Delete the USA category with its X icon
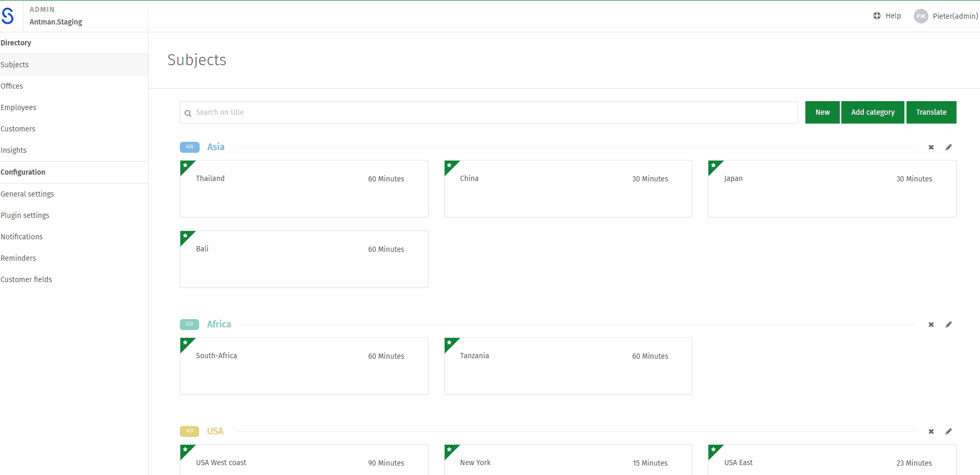Image resolution: width=980 pixels, height=475 pixels. click(931, 432)
